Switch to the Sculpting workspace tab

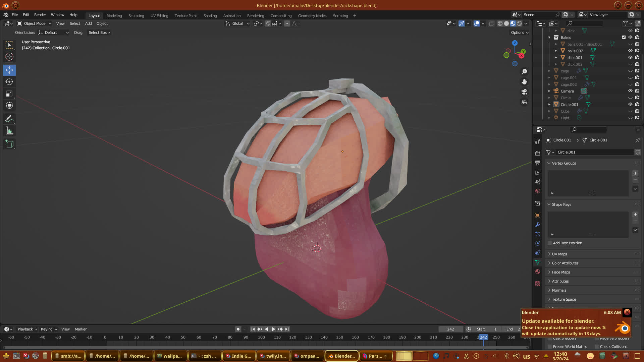[136, 16]
